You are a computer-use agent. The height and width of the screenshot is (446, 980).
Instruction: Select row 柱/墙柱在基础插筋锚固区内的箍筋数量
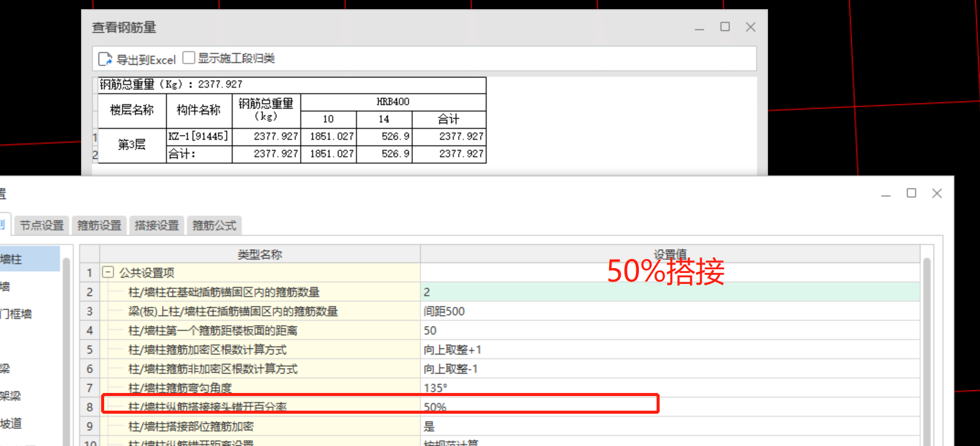[260, 292]
